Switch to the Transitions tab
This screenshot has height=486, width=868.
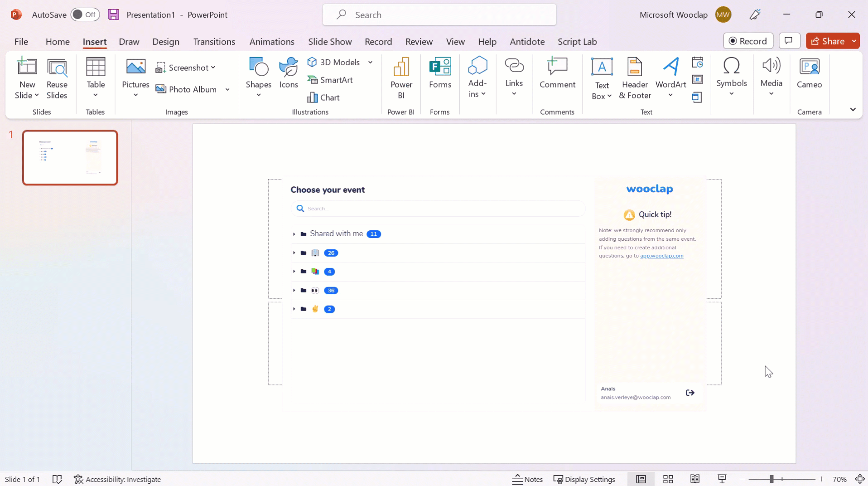(214, 41)
